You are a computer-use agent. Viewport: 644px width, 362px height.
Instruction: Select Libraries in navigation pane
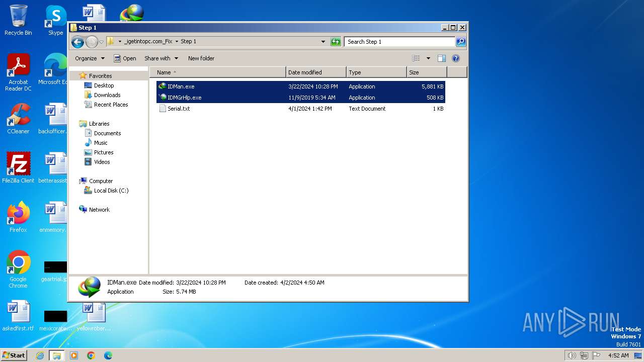(x=99, y=124)
